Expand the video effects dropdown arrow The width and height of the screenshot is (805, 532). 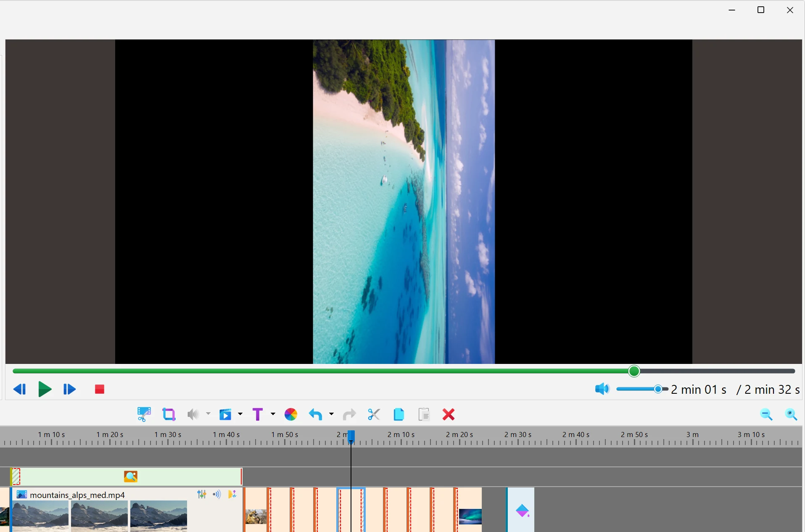point(240,414)
